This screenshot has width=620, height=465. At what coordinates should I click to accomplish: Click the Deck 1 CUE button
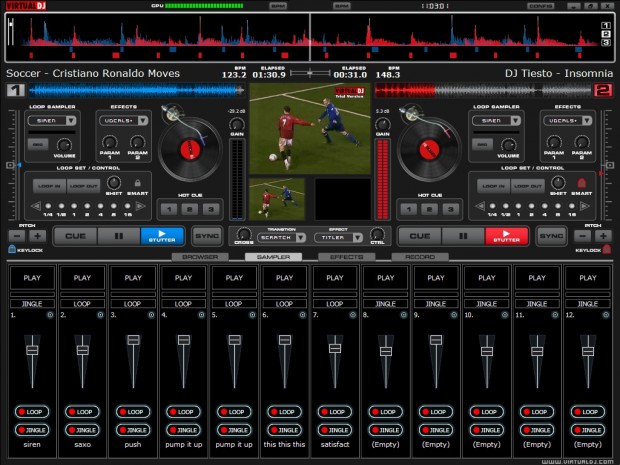pos(75,236)
